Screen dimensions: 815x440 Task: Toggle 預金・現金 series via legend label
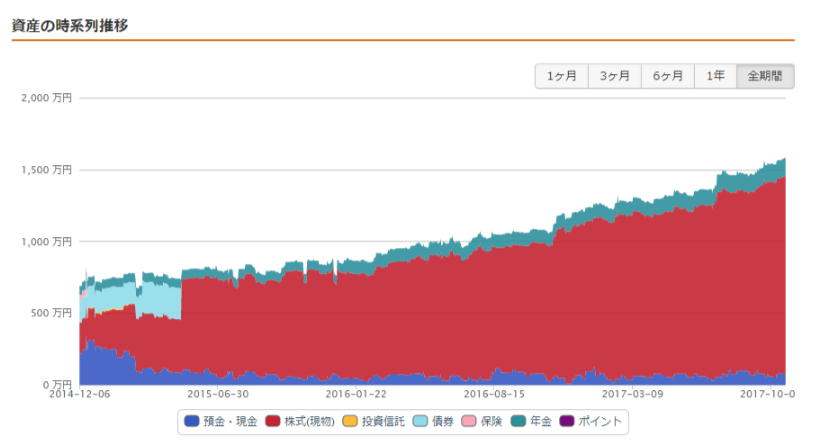click(230, 421)
